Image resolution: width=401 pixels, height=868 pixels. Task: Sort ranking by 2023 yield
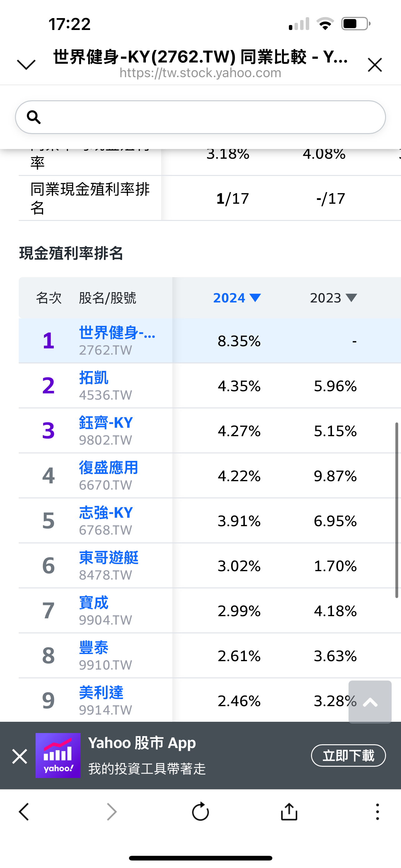(333, 298)
